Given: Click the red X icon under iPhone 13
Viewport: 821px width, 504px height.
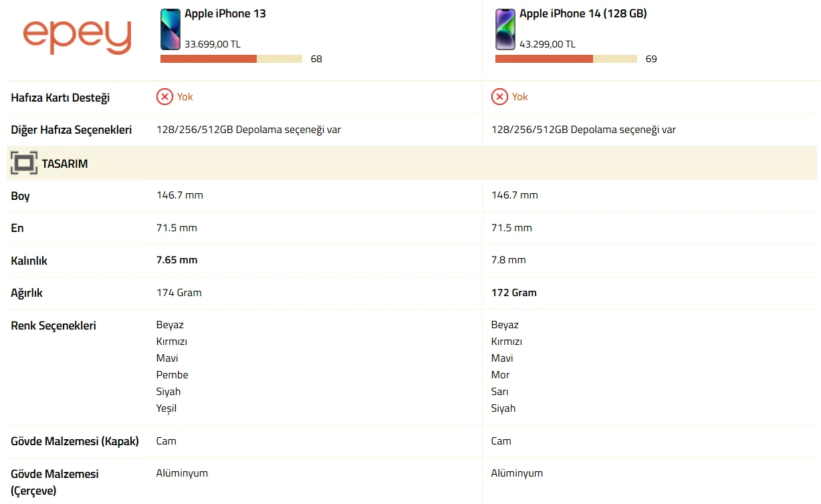Looking at the screenshot, I should click(x=164, y=97).
